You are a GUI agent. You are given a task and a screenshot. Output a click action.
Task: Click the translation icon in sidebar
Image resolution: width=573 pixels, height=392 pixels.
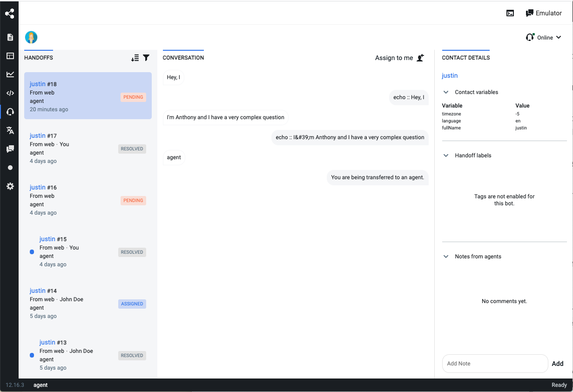(x=10, y=130)
